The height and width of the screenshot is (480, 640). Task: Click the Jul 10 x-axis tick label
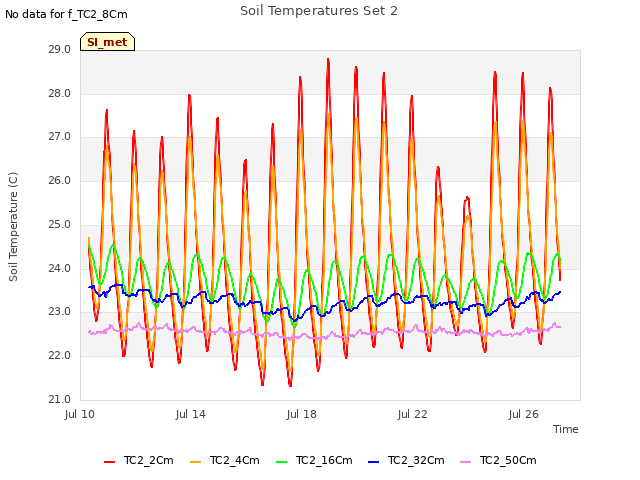coord(80,414)
